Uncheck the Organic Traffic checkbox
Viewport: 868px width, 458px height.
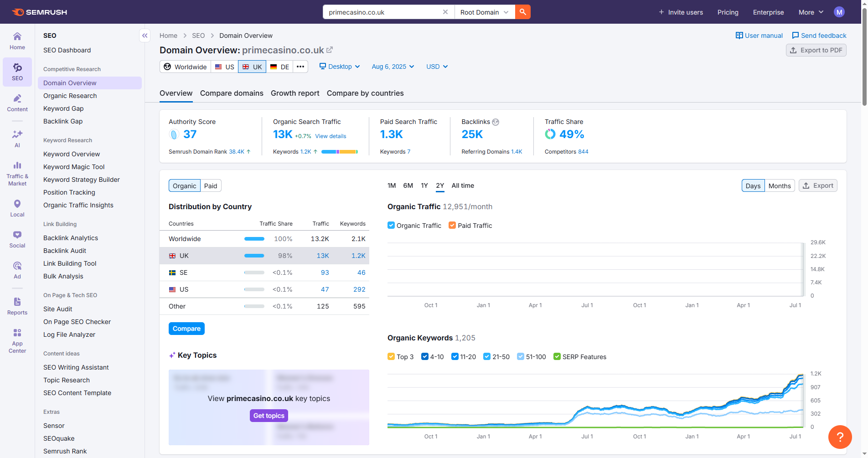[x=391, y=225]
